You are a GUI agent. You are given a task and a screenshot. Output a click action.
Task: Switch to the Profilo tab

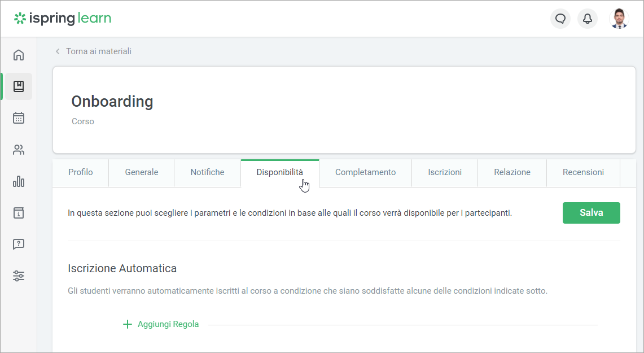(x=81, y=172)
